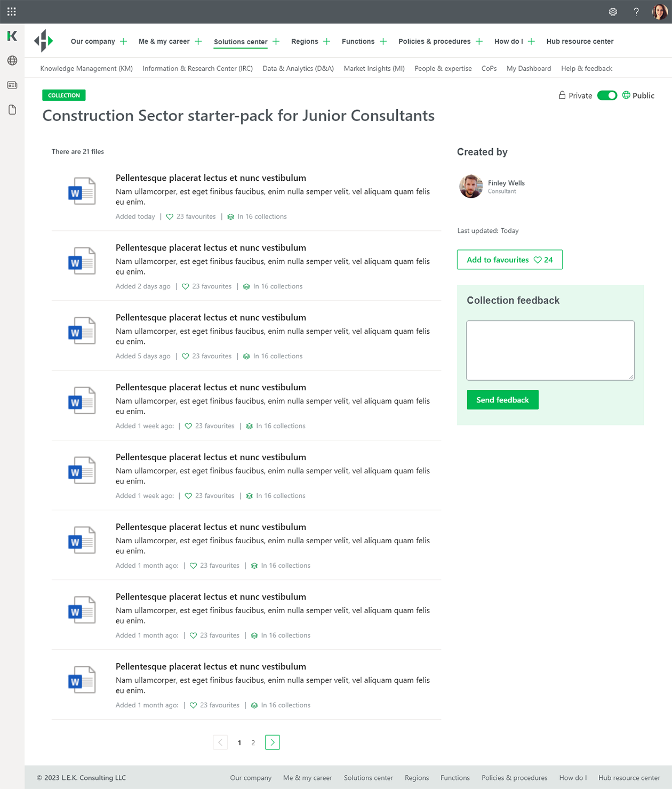Open the app launcher grid icon
Screen dimensions: 672x789
tap(12, 12)
